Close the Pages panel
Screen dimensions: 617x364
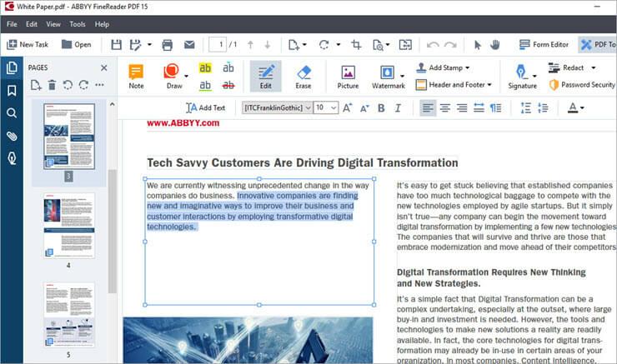104,67
